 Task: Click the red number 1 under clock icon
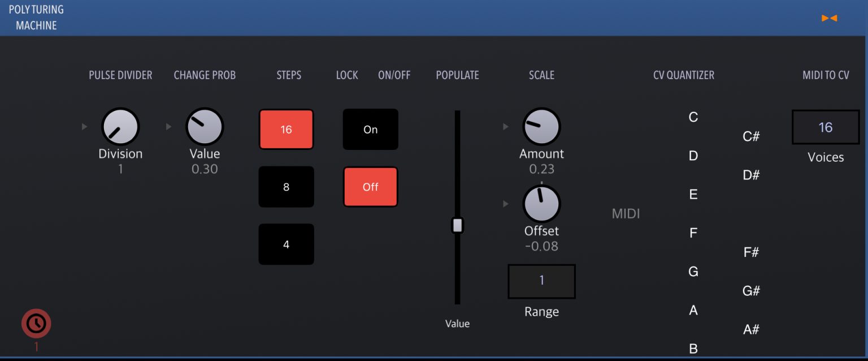pyautogui.click(x=36, y=347)
